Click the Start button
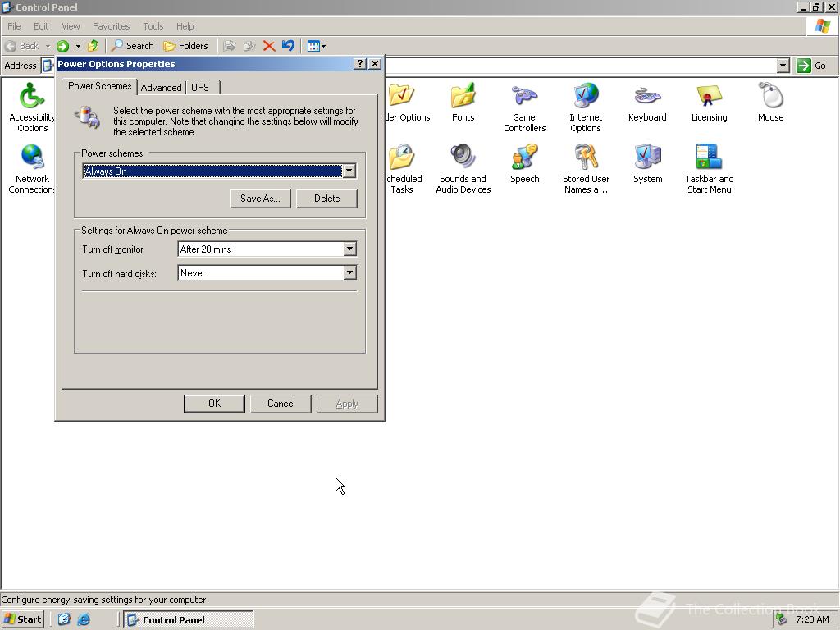Screen dimensions: 840x630 (x=22, y=619)
